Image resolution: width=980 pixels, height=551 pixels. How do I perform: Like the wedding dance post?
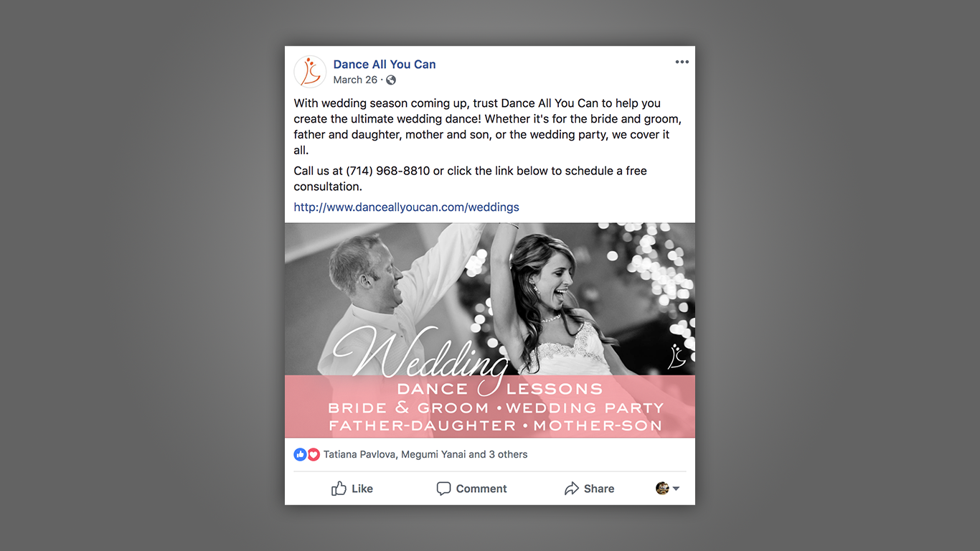coord(352,489)
